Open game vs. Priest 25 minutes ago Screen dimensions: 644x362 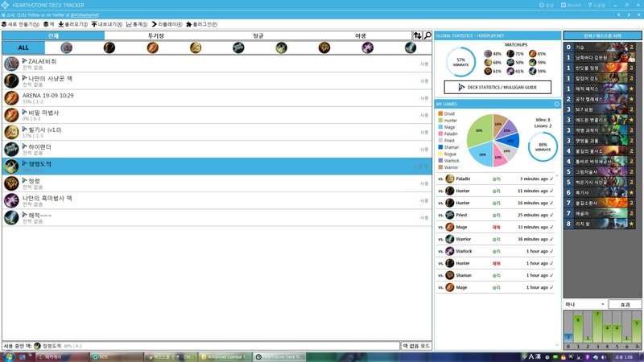(x=495, y=215)
